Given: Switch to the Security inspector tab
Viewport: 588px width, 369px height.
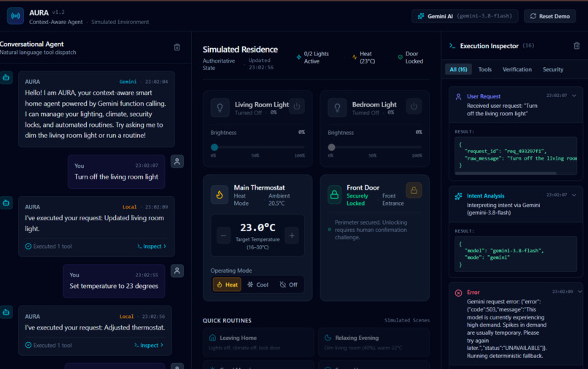Looking at the screenshot, I should click(553, 69).
